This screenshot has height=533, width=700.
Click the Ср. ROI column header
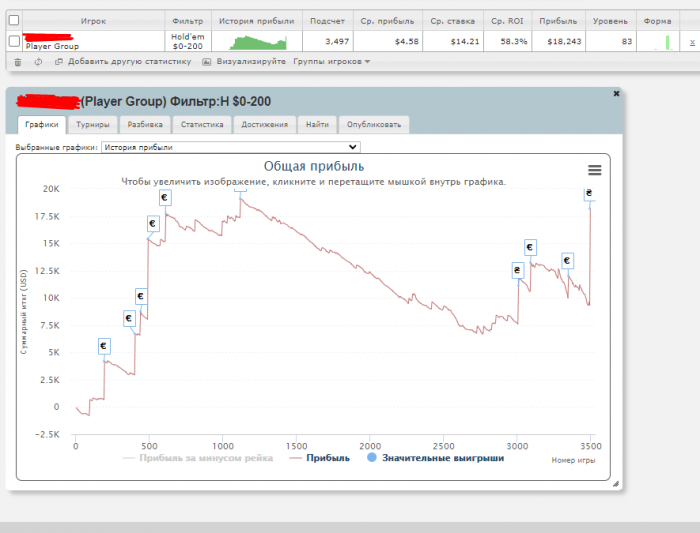coord(507,21)
